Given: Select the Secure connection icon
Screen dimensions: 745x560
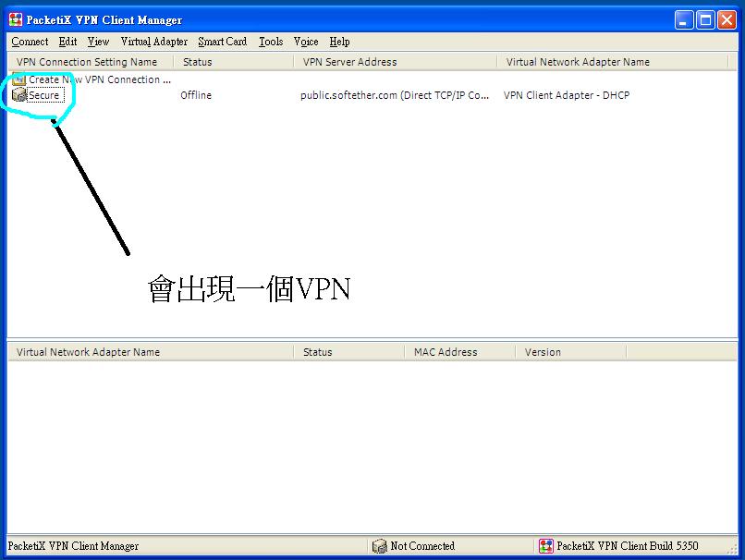Looking at the screenshot, I should (19, 95).
